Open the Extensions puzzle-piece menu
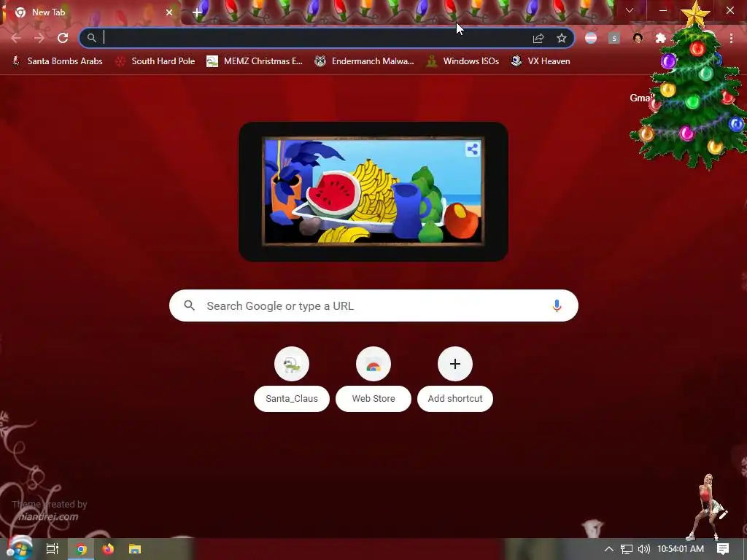This screenshot has height=560, width=747. (661, 38)
